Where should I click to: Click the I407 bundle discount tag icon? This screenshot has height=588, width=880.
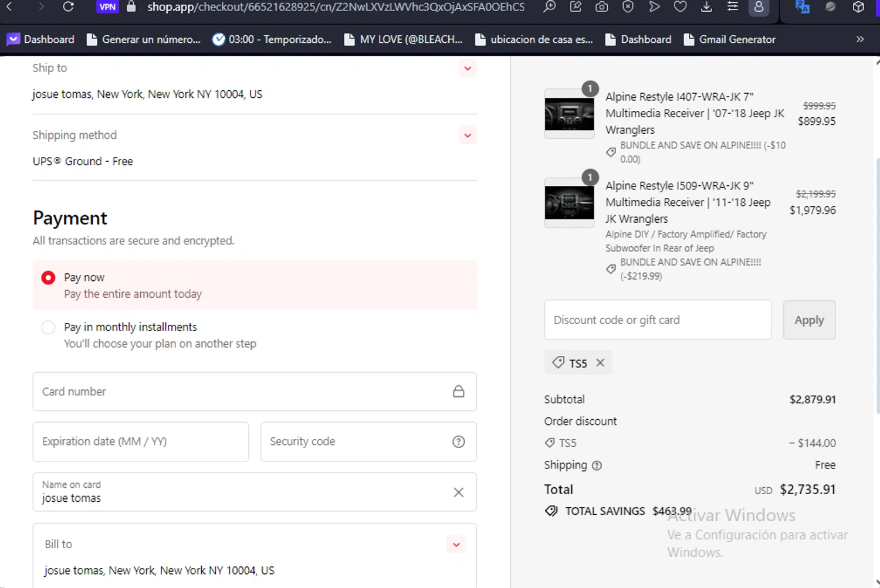click(x=611, y=152)
